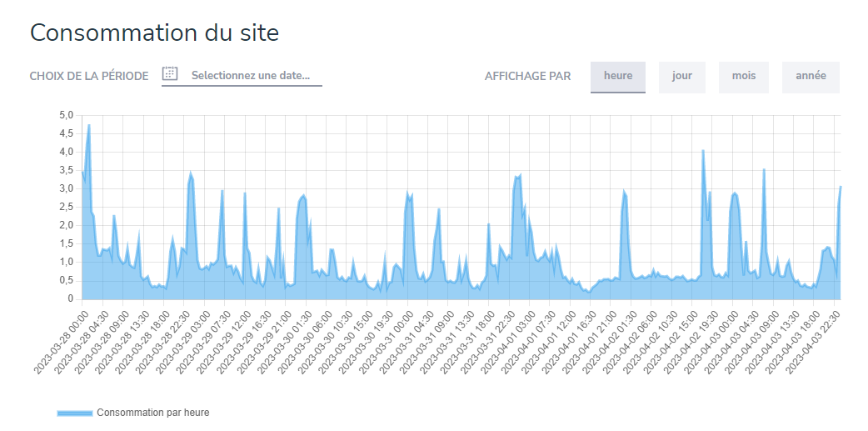
Task: Click the 4,0 peak on 2023-04-02 evening
Action: tap(703, 151)
